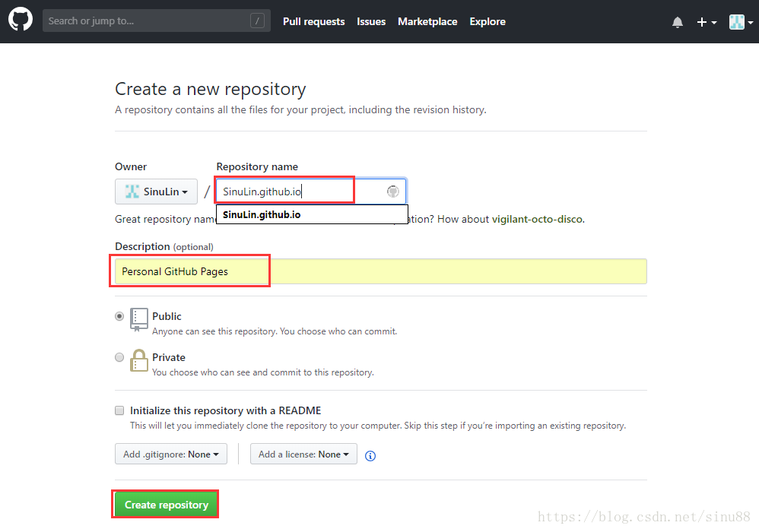Screen dimensions: 759x532
Task: Open the user avatar profile menu
Action: 741,22
